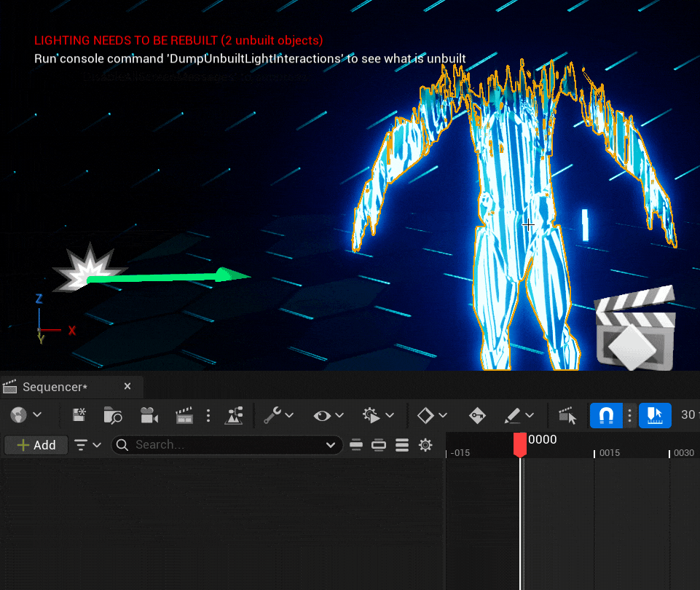Image resolution: width=700 pixels, height=590 pixels.
Task: Open the world selector globe icon
Action: tap(19, 415)
